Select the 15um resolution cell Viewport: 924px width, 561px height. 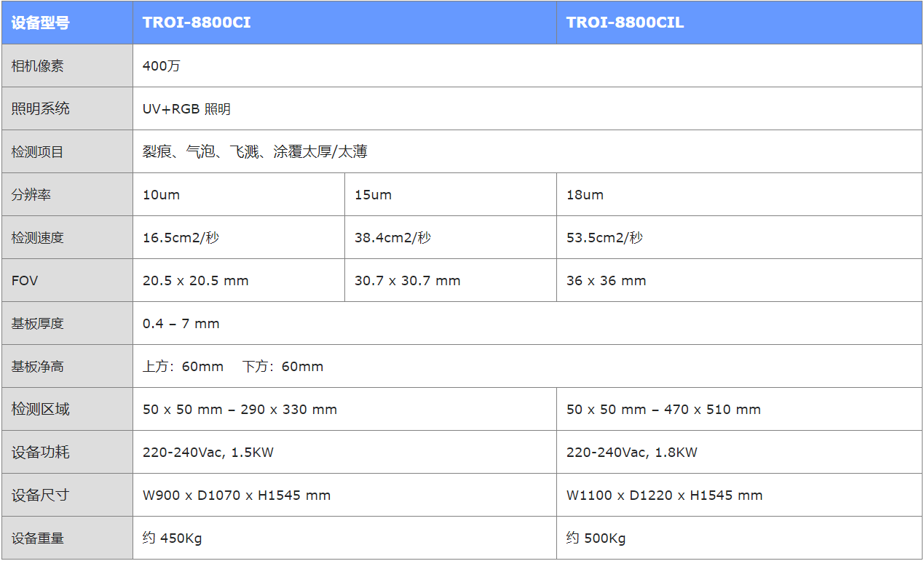pyautogui.click(x=451, y=194)
